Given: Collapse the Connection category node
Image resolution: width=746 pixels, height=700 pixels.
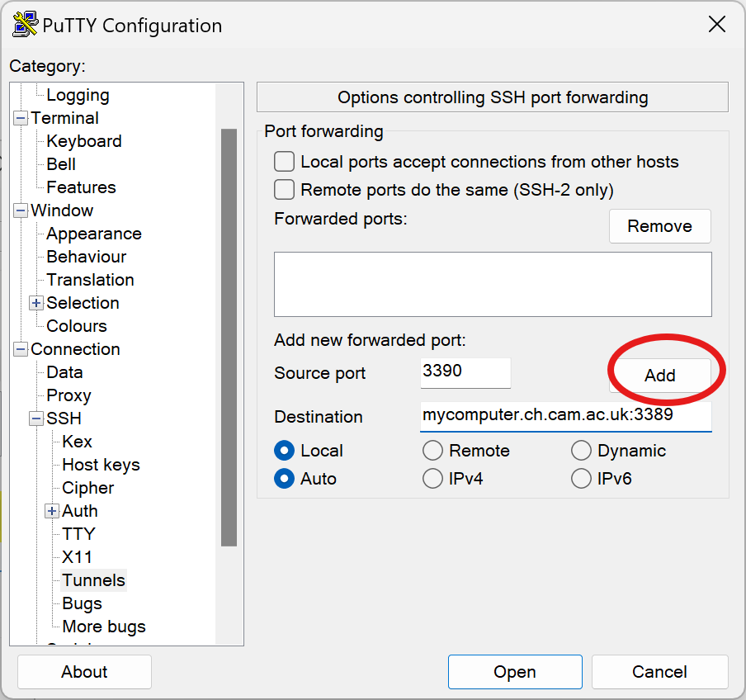Looking at the screenshot, I should point(21,349).
